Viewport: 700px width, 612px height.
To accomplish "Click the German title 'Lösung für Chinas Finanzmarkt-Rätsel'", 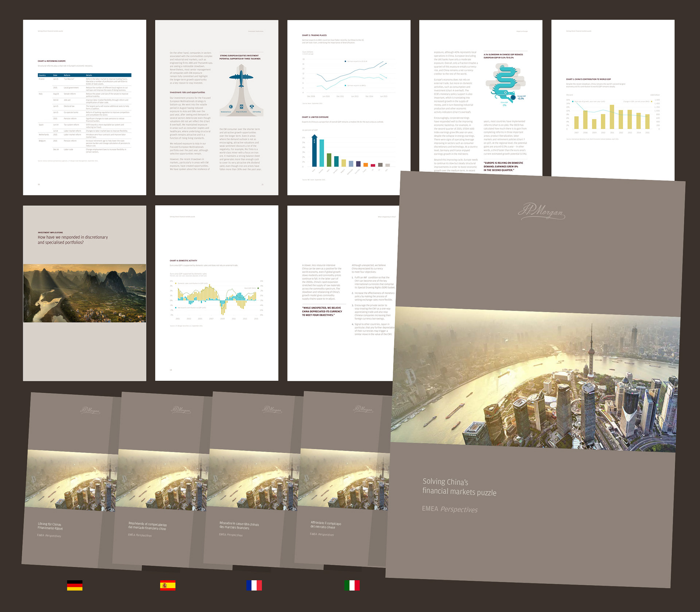I will click(50, 526).
